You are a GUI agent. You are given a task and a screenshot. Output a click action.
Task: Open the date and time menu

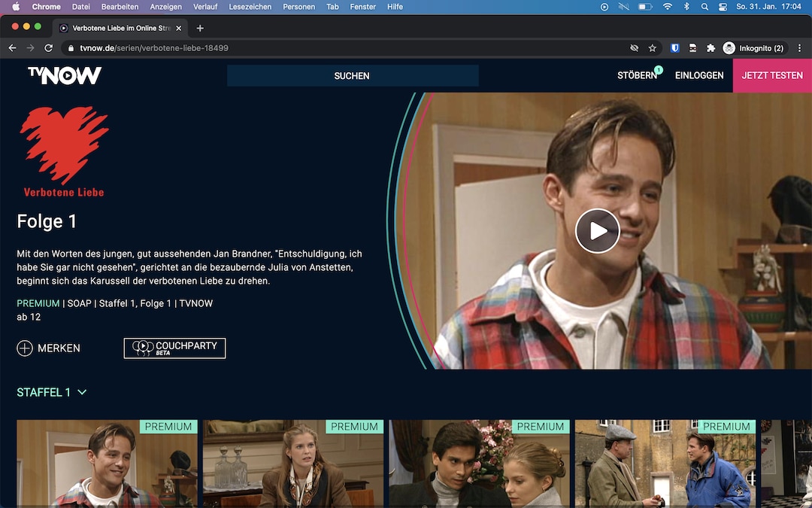click(768, 7)
